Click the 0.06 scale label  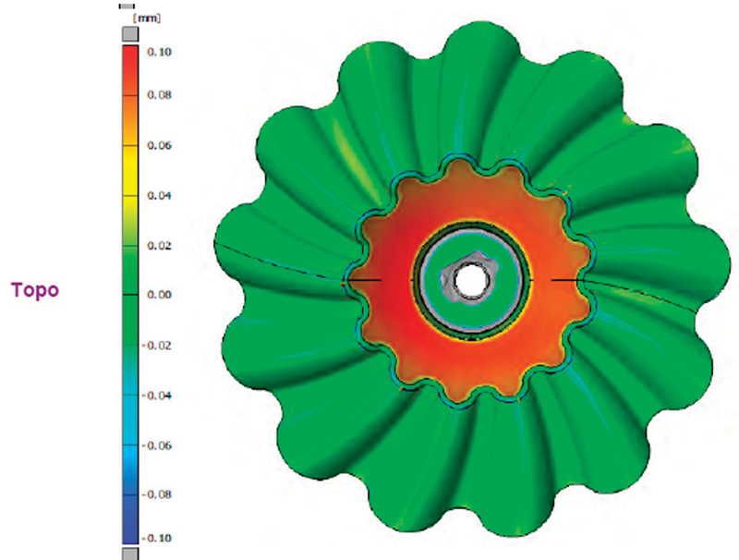pyautogui.click(x=159, y=145)
